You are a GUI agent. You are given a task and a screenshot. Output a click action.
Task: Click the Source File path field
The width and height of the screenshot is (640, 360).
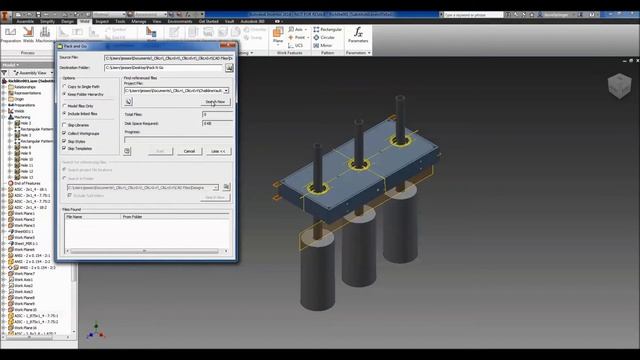[169, 58]
